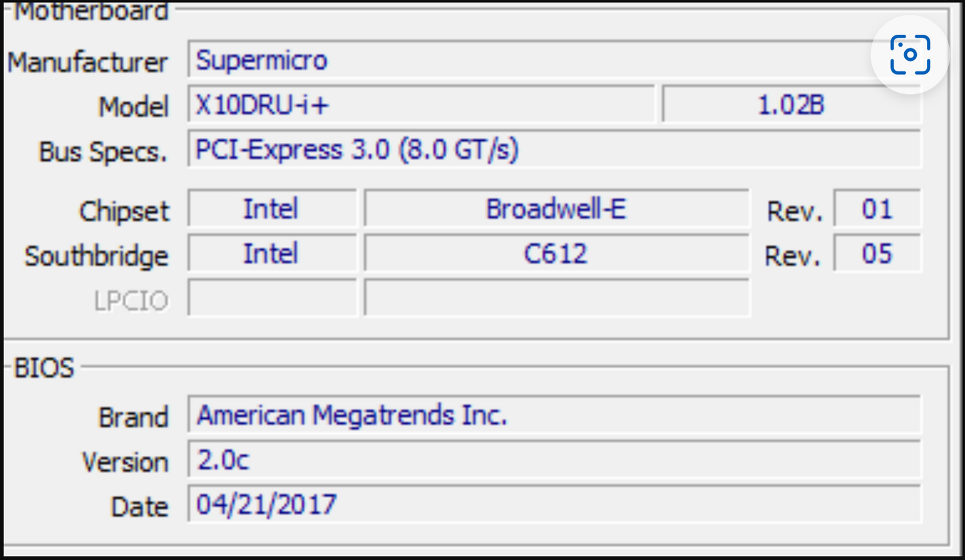Screen dimensions: 965x560
Task: Click the Manufacturer field showing Supermicro
Action: (x=528, y=61)
